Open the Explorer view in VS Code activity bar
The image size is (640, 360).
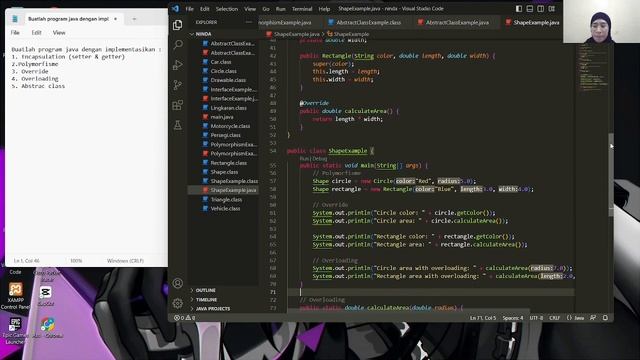178,25
